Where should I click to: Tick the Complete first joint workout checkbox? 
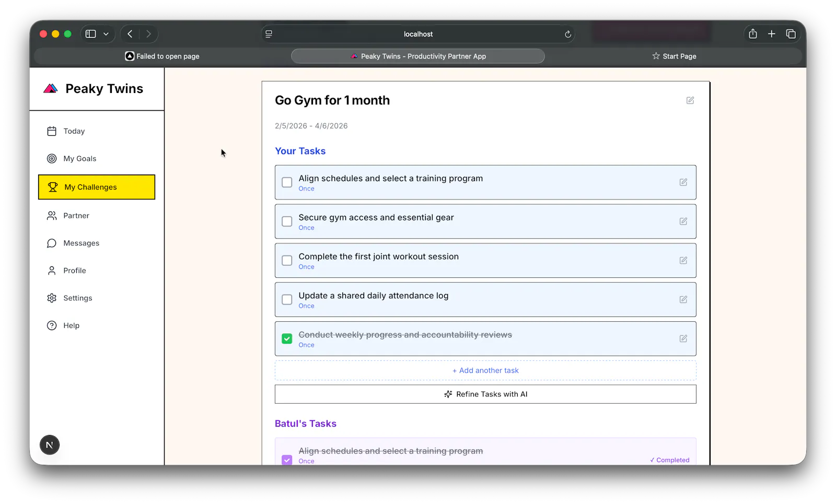(x=287, y=261)
